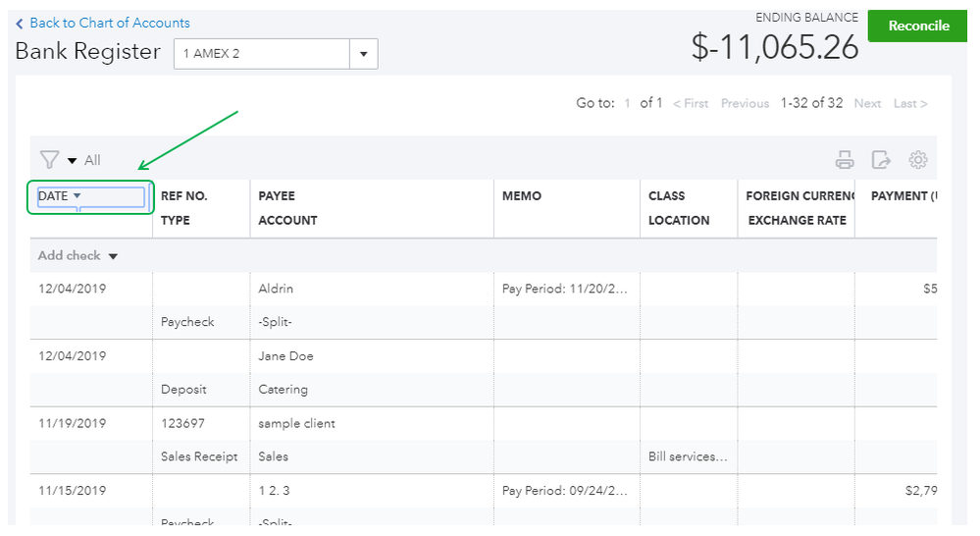This screenshot has height=536, width=980.
Task: Click the green Reconcile button
Action: 918,27
